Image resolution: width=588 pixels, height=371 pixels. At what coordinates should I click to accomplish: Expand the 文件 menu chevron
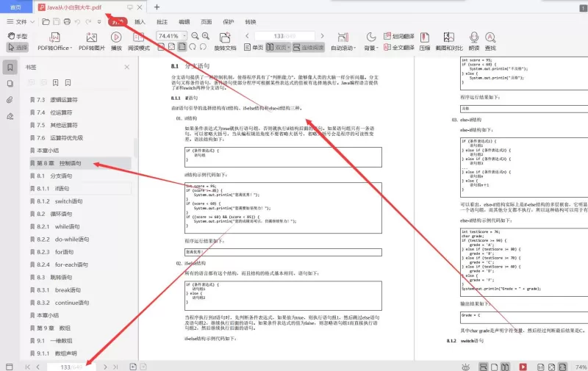coord(32,22)
